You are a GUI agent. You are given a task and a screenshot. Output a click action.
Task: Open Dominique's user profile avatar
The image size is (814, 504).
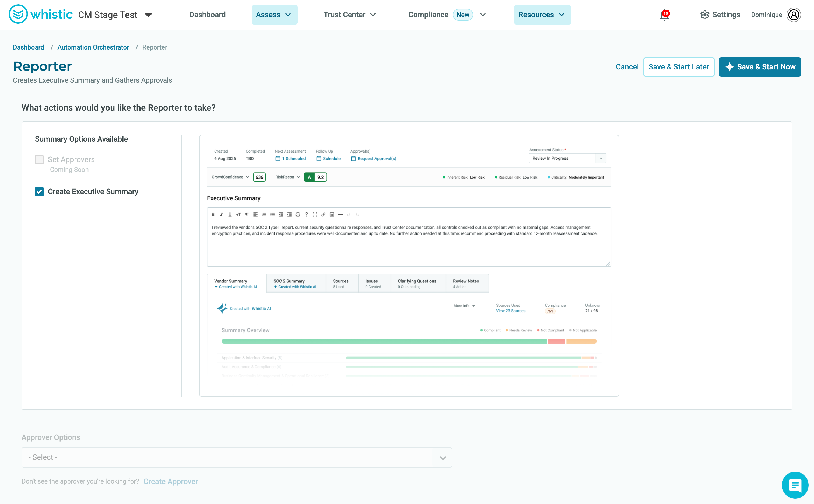(794, 15)
